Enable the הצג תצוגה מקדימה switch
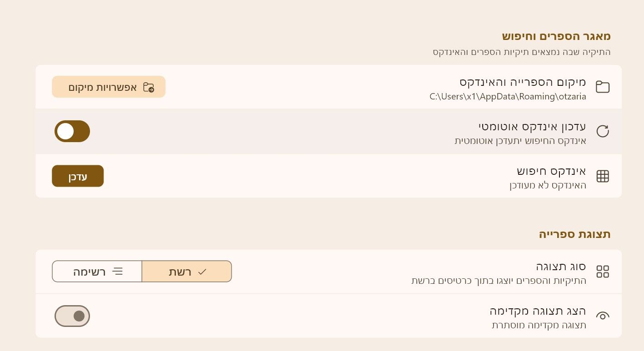 (x=72, y=316)
